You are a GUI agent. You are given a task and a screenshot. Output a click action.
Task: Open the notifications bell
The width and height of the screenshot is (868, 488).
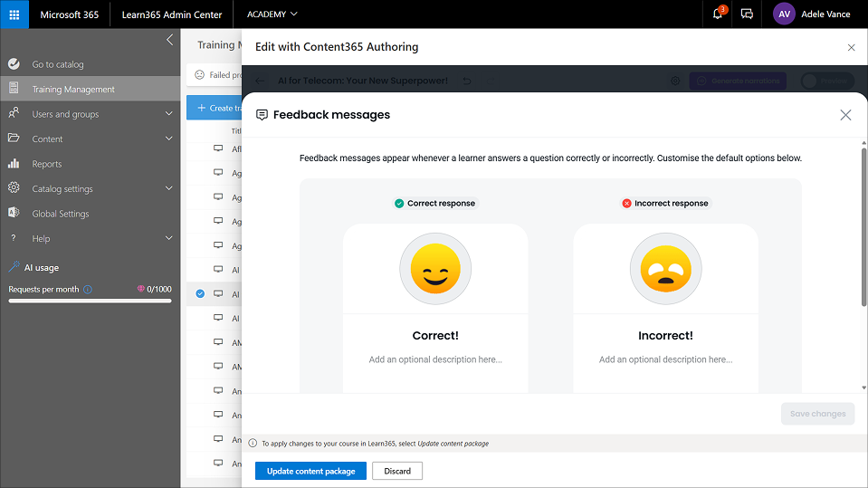(717, 14)
